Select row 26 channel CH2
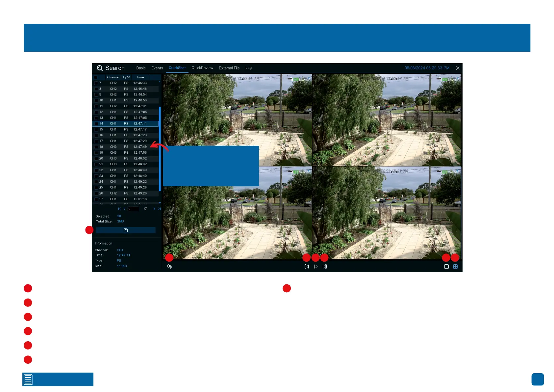Image resolution: width=554 pixels, height=392 pixels. coord(113,194)
